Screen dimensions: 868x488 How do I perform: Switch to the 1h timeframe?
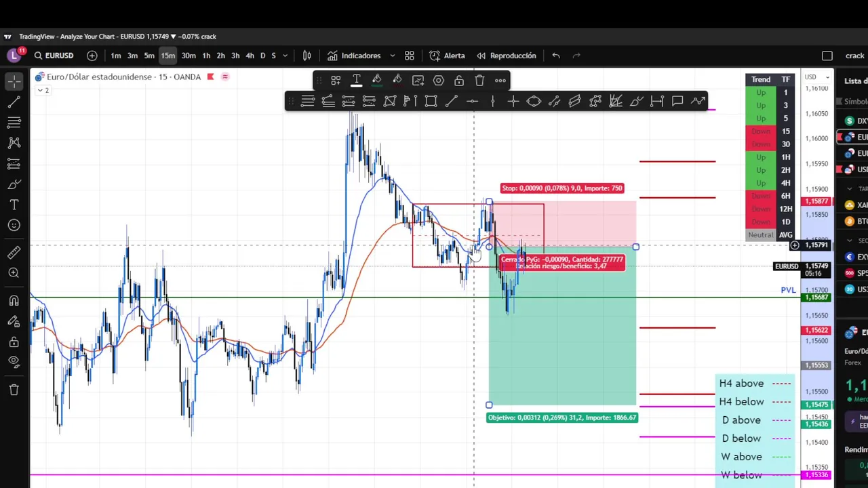(x=206, y=56)
